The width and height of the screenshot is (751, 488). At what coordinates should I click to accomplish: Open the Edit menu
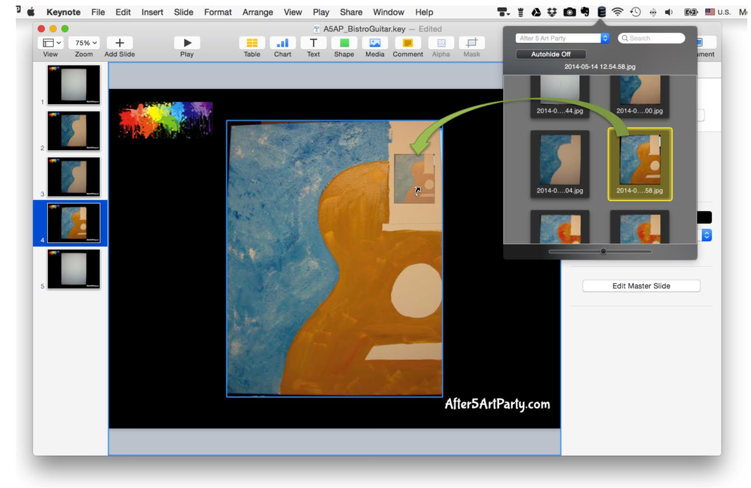(123, 12)
